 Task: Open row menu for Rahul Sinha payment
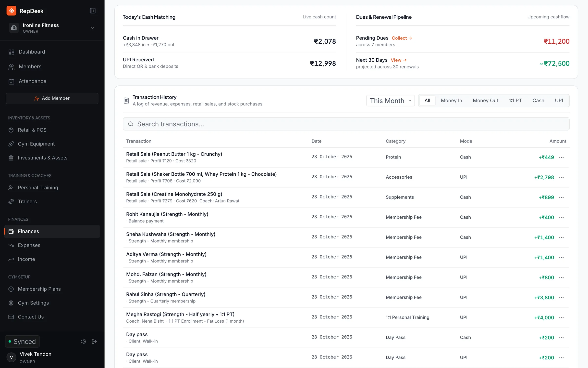[x=562, y=298]
